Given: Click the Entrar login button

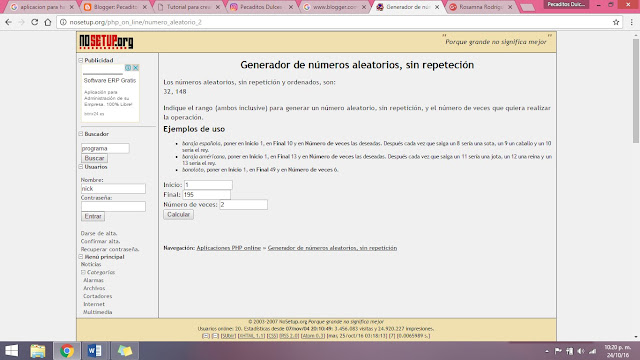Looking at the screenshot, I should tap(93, 216).
